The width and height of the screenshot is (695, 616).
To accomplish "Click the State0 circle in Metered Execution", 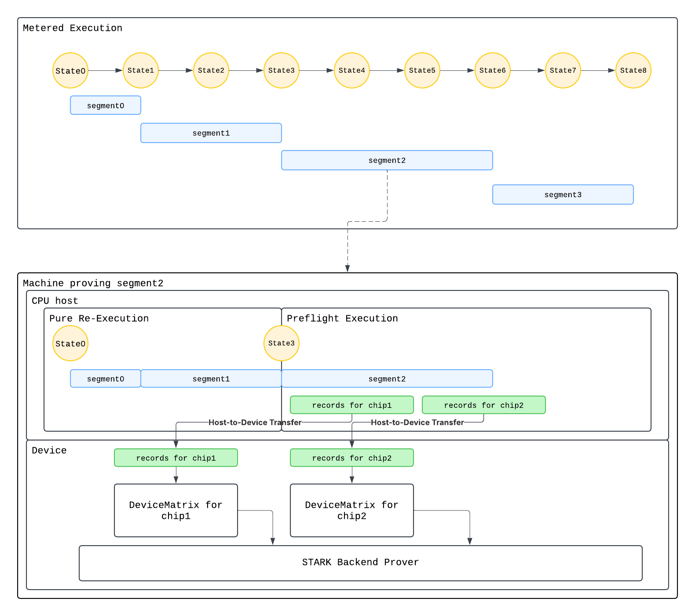I will point(70,70).
